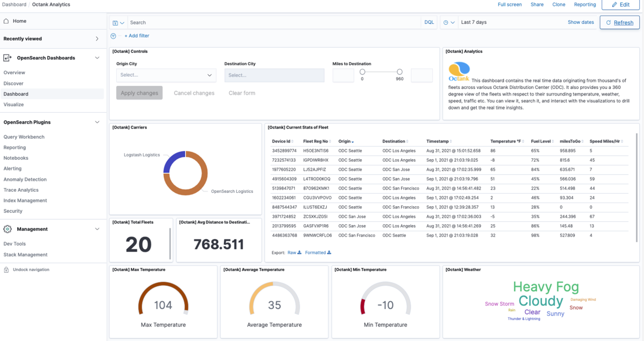
Task: Click the filter options icon
Action: [x=113, y=36]
